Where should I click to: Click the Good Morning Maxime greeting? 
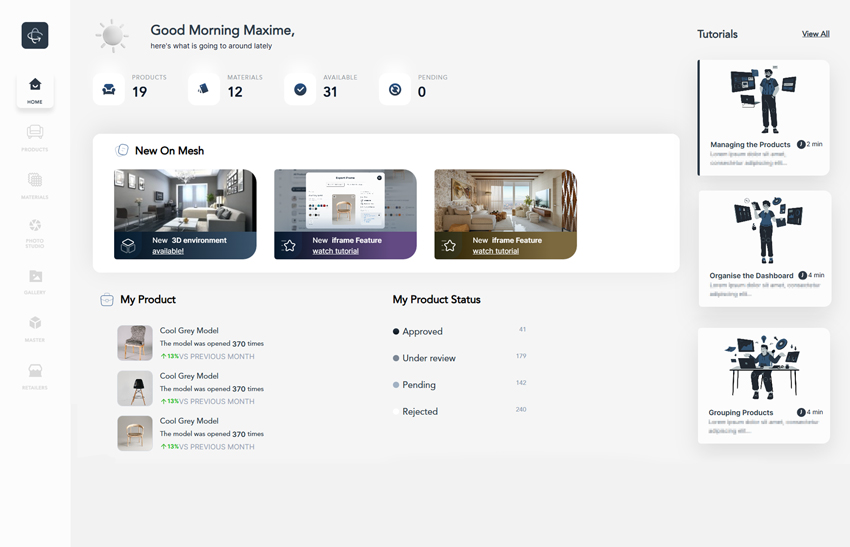[222, 30]
